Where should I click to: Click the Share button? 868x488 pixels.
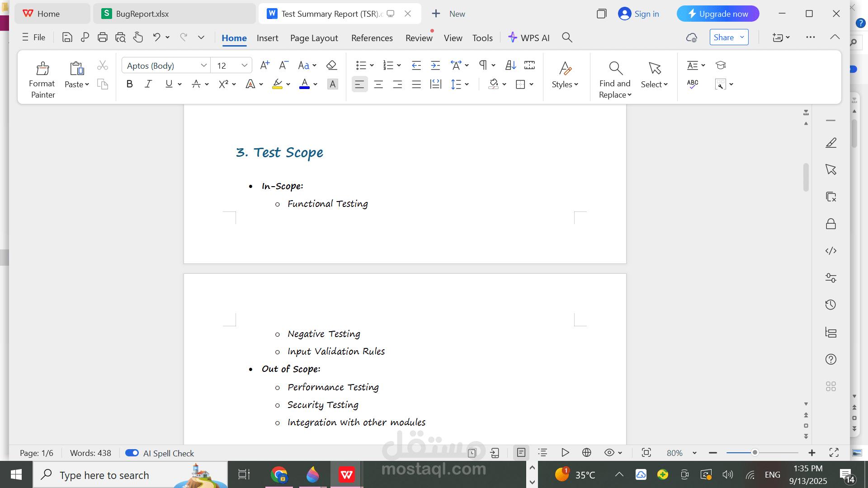724,38
